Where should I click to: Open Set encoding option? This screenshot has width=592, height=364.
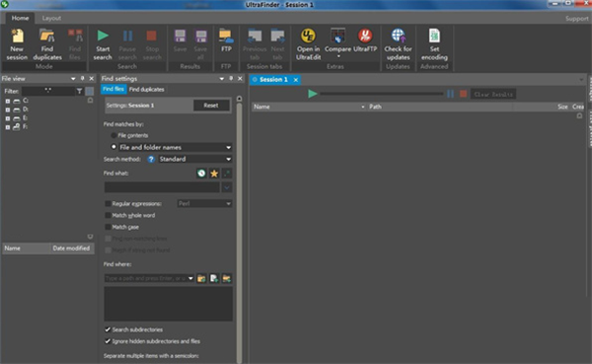(434, 44)
